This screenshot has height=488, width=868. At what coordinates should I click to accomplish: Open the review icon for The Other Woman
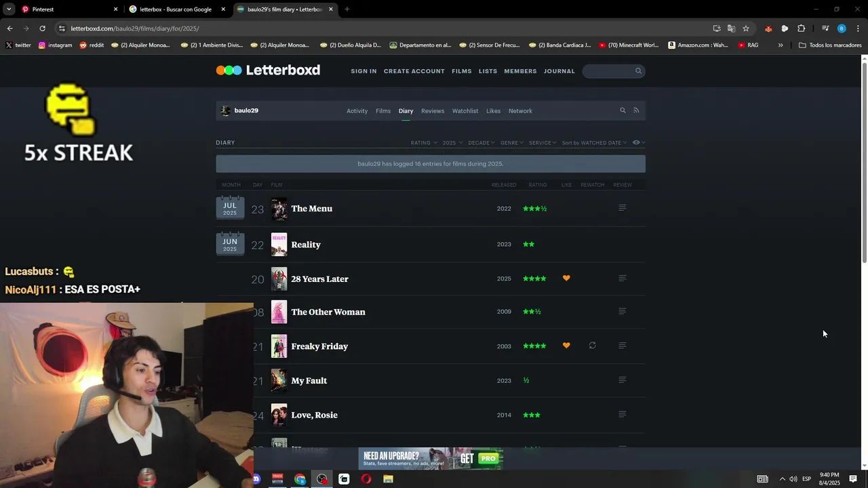click(622, 312)
